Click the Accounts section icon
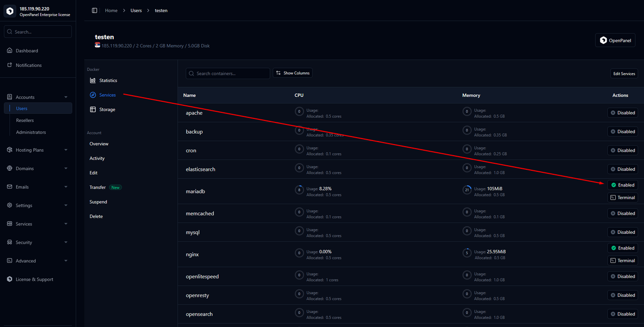 click(10, 97)
